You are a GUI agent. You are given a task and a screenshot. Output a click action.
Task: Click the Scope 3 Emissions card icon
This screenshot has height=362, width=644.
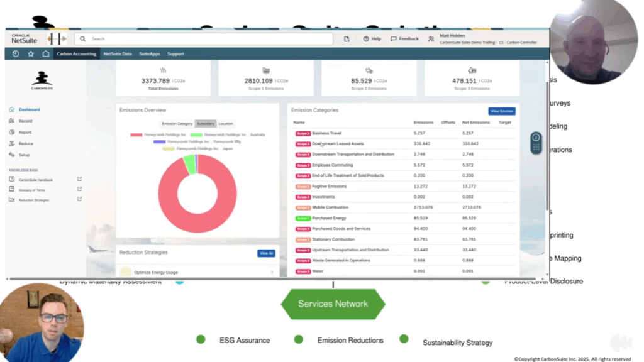tap(472, 70)
